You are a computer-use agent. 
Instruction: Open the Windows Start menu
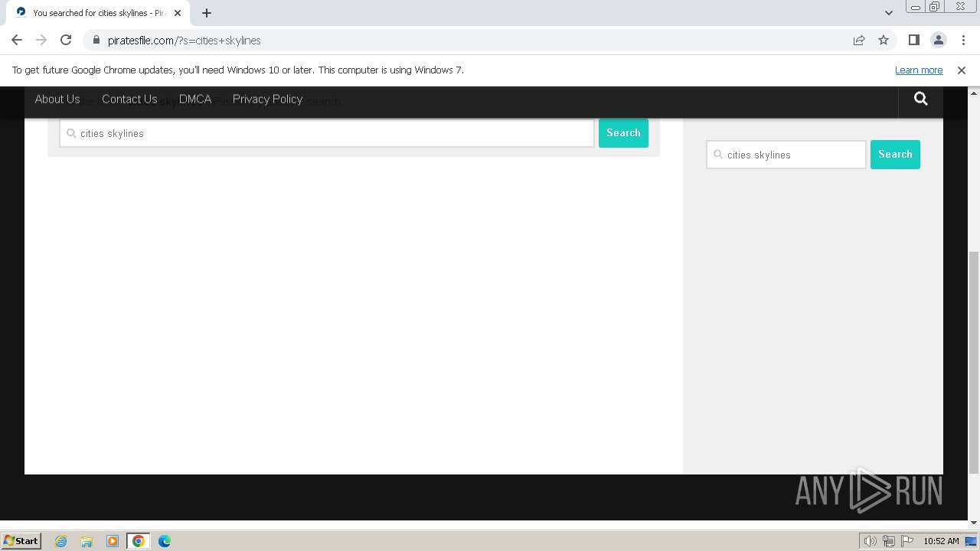tap(21, 541)
